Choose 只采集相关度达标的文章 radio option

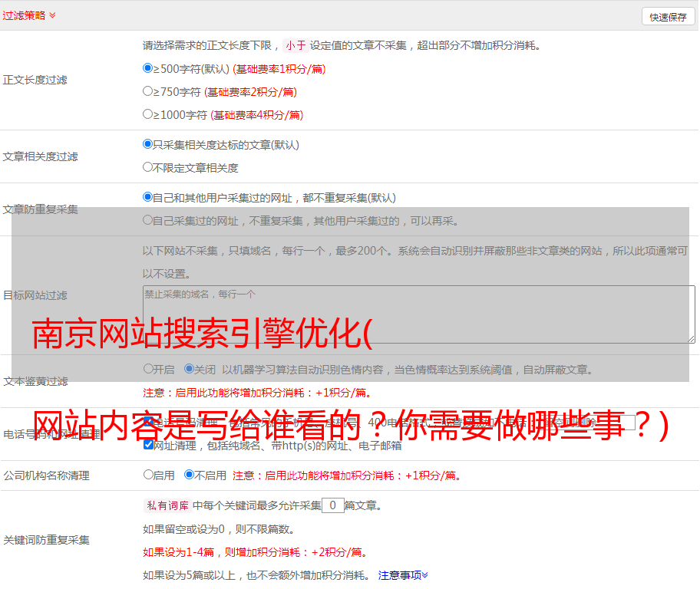coord(148,144)
